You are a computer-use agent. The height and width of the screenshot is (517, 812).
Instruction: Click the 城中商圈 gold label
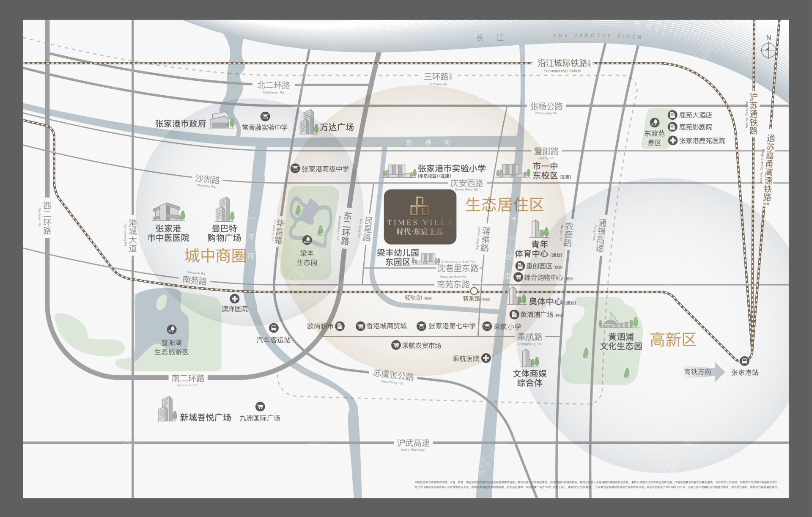[x=215, y=256]
